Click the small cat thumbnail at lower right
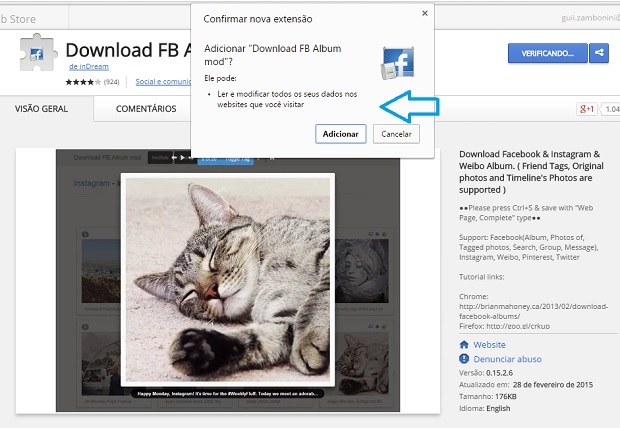620x428 pixels. coord(363,364)
